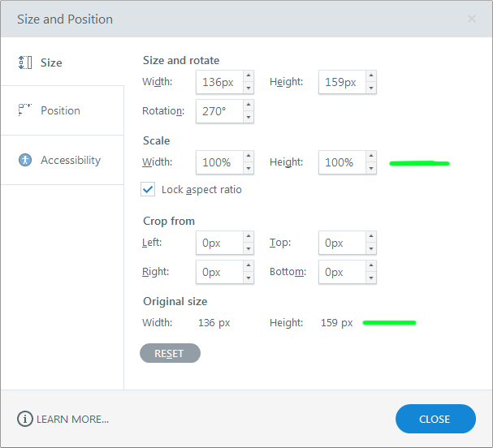Click the Learn More info icon
493x448 pixels.
coord(25,419)
